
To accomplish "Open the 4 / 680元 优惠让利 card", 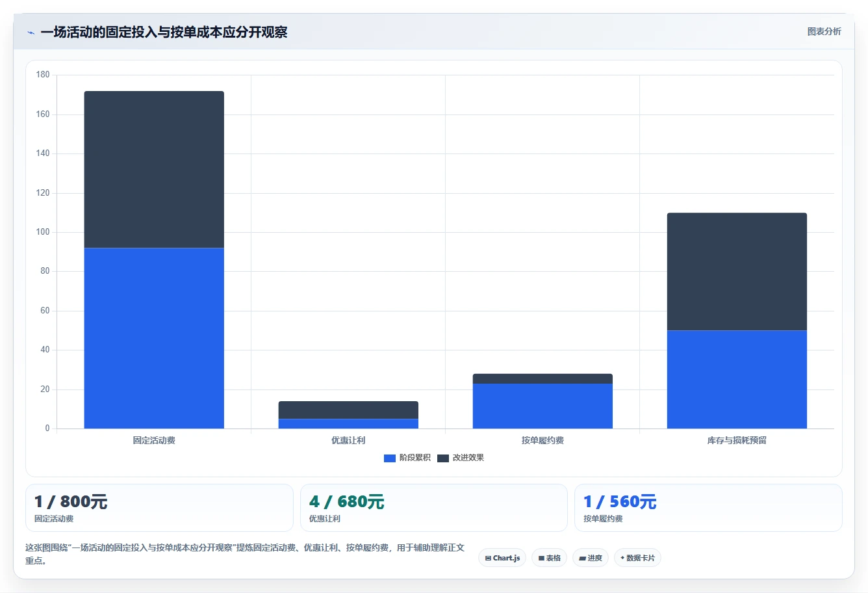I will 433,508.
